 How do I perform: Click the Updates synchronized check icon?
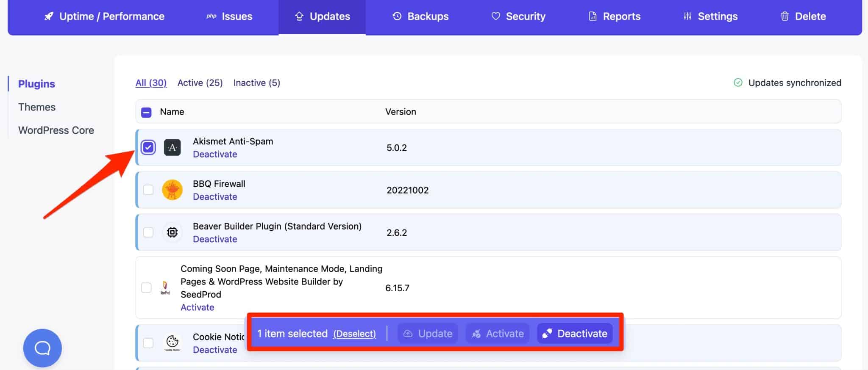point(738,83)
